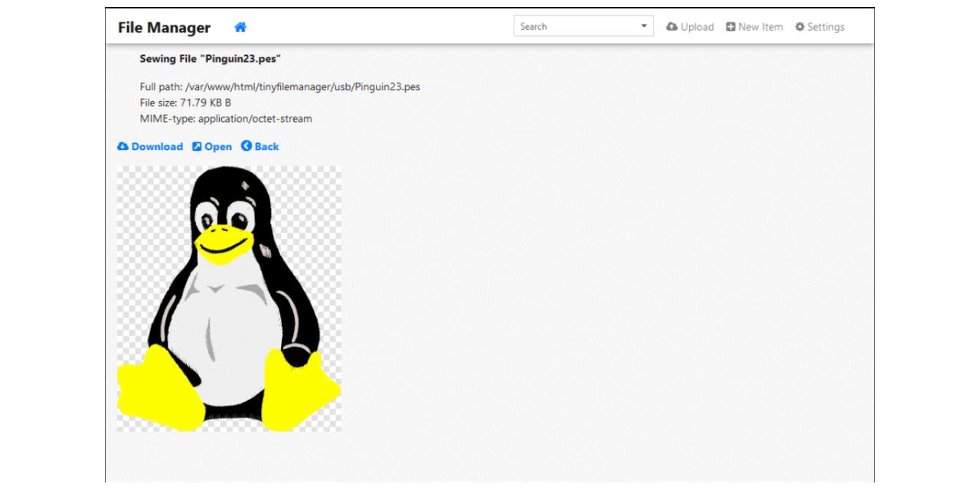980x490 pixels.
Task: Select the File size 71.79 KB text
Action: (x=185, y=103)
